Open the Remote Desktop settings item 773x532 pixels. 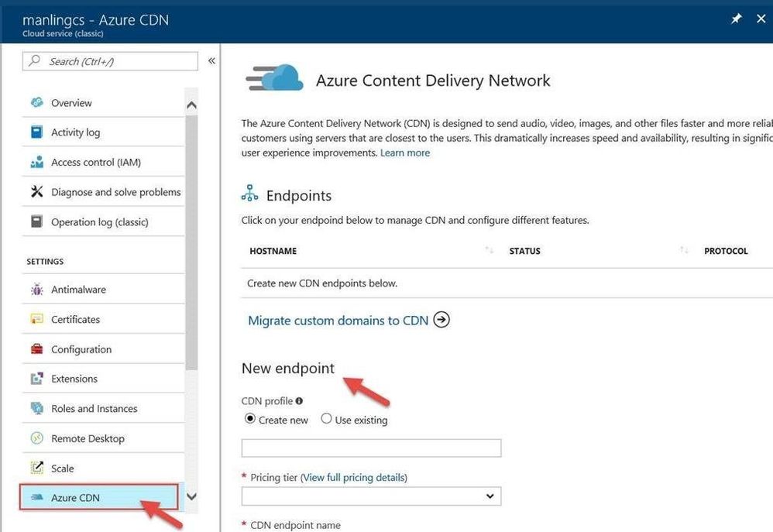(103, 438)
